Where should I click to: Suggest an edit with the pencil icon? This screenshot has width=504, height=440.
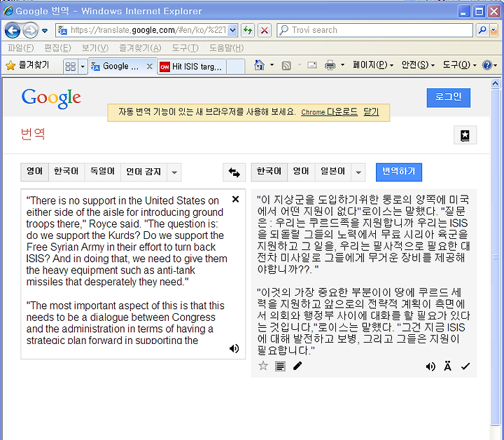pos(297,366)
